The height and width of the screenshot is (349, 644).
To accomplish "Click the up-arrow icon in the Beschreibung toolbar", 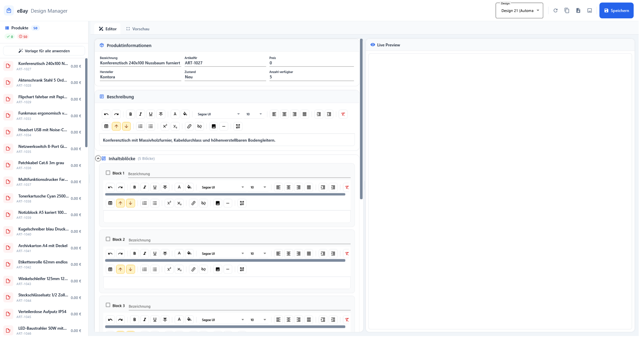I will 116,126.
